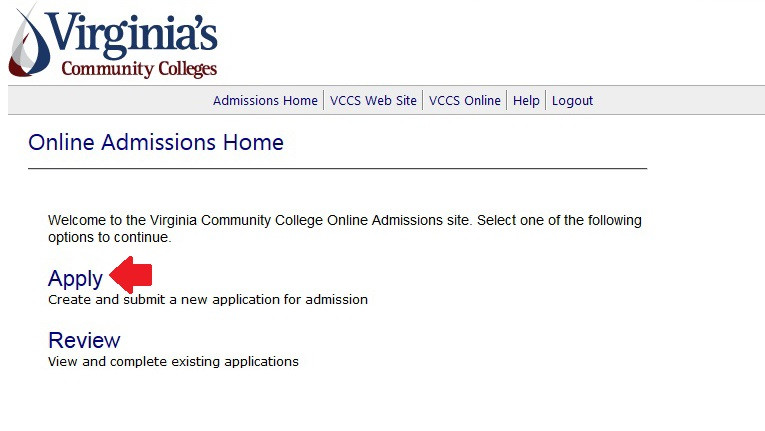Log out using the Logout link

(572, 100)
